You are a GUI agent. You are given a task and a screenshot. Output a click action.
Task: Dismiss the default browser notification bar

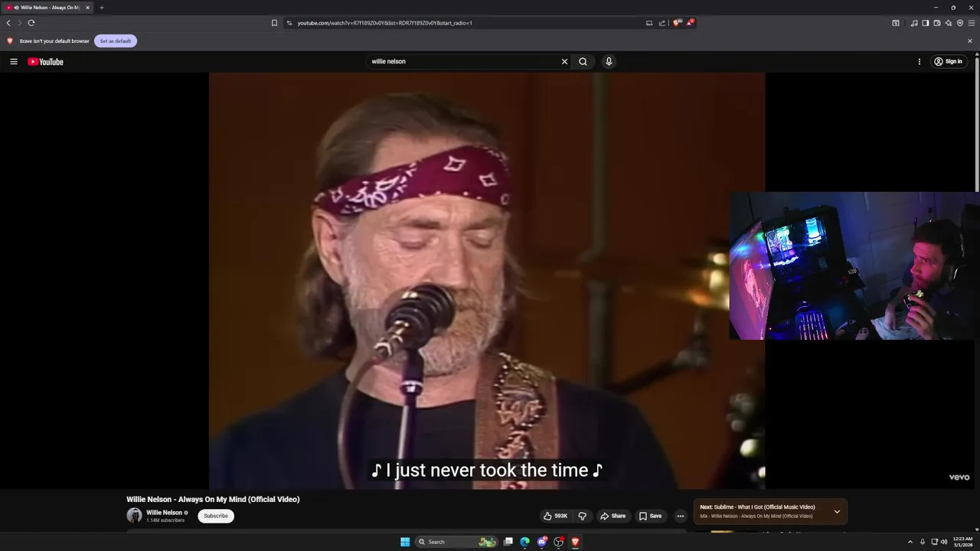point(970,41)
